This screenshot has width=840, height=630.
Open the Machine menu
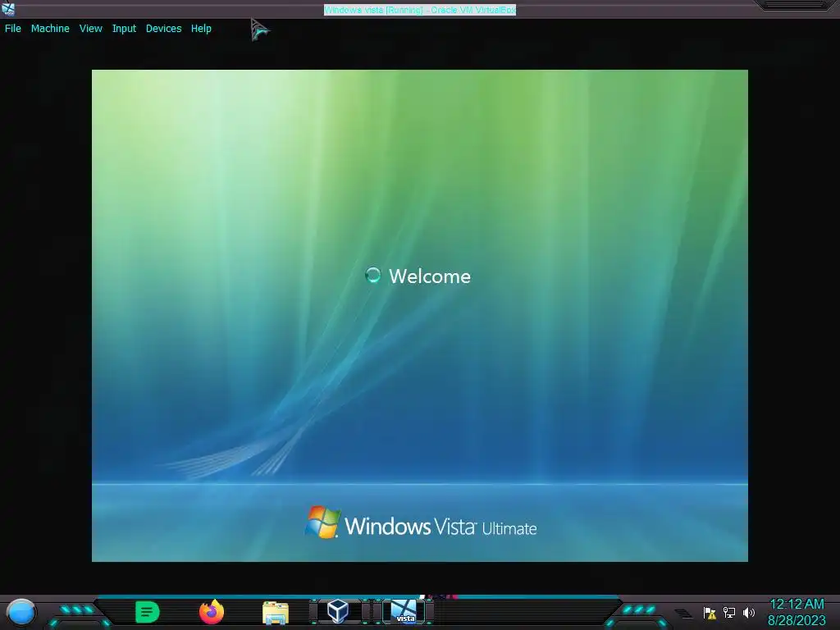point(50,29)
